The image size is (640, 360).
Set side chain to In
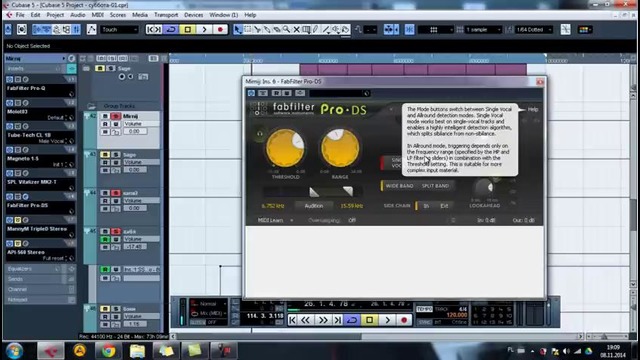[425, 206]
